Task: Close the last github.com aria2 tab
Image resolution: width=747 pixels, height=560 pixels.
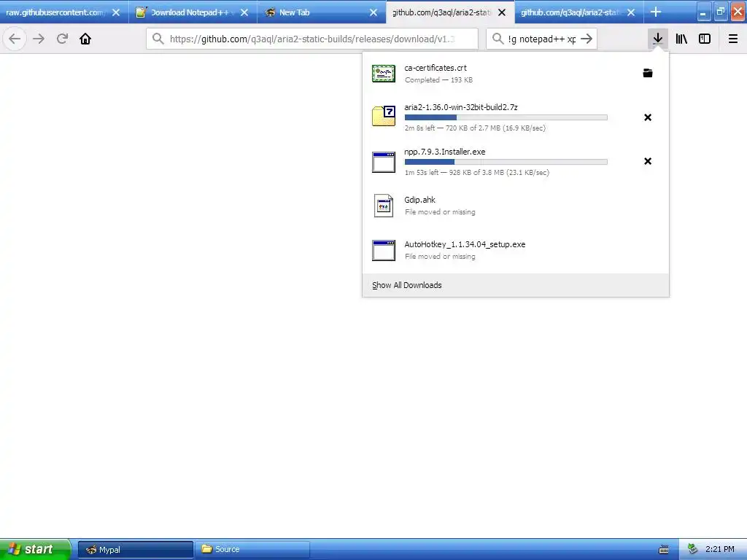Action: (x=631, y=12)
